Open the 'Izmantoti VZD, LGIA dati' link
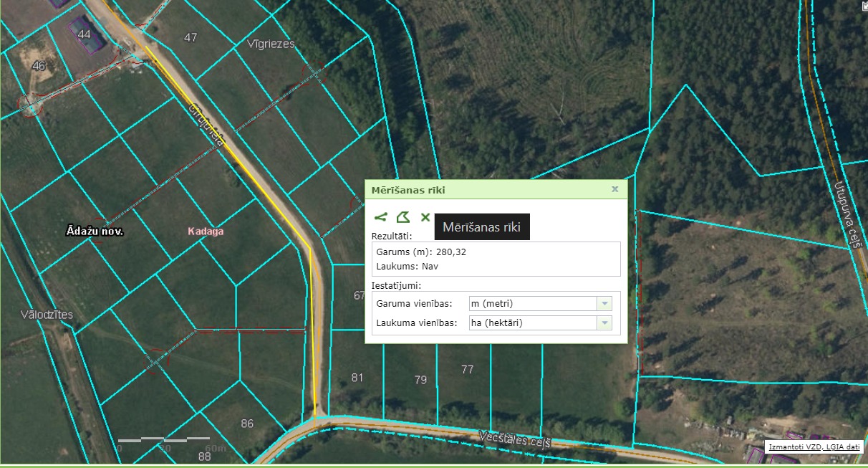 pyautogui.click(x=814, y=447)
